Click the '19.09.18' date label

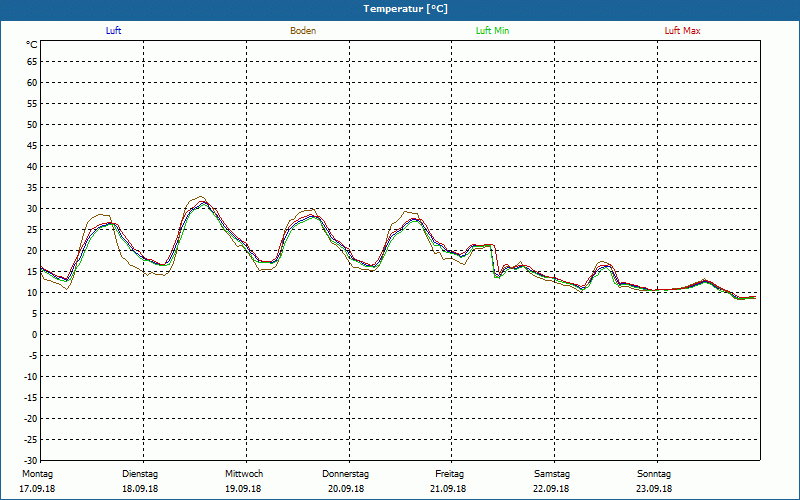tap(243, 489)
